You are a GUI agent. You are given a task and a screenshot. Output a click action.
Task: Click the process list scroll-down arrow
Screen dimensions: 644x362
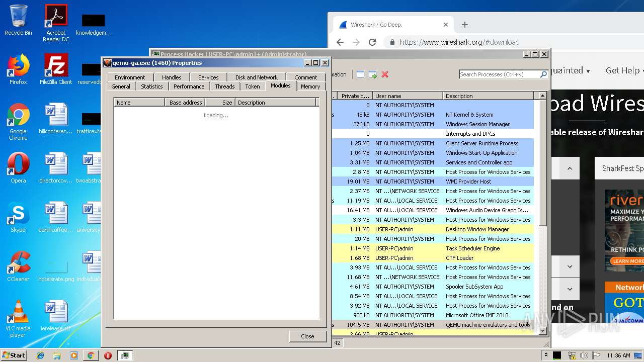pos(542,330)
